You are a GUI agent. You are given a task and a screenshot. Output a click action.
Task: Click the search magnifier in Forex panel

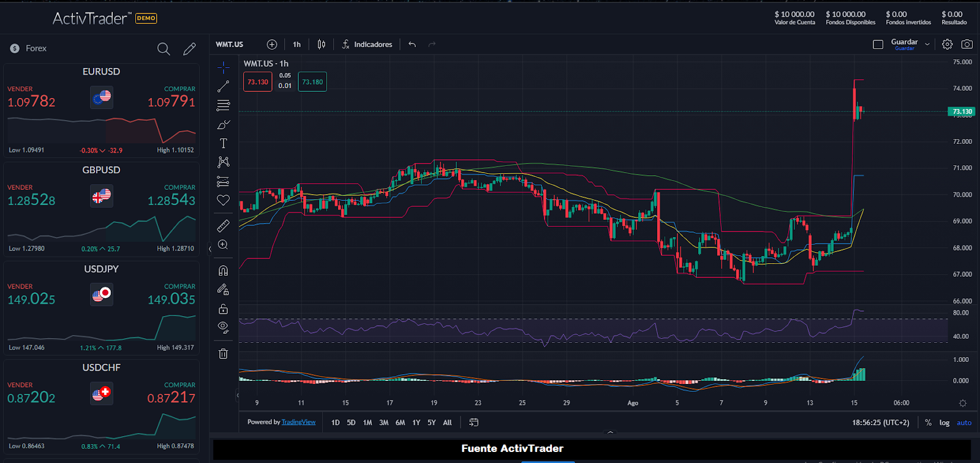pos(164,49)
